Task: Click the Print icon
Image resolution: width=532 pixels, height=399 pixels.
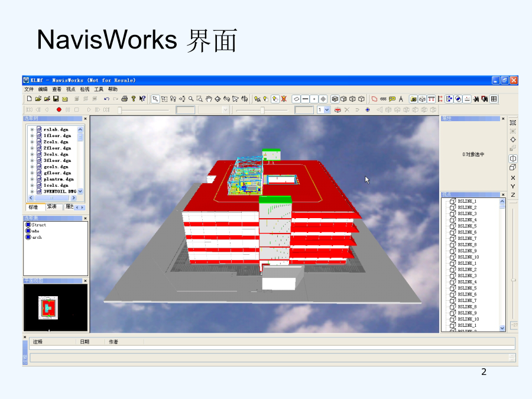Action: pos(125,99)
